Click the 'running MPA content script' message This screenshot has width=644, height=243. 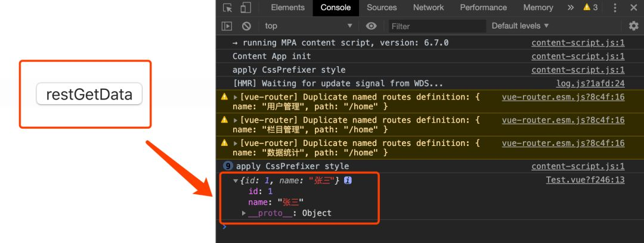point(340,43)
